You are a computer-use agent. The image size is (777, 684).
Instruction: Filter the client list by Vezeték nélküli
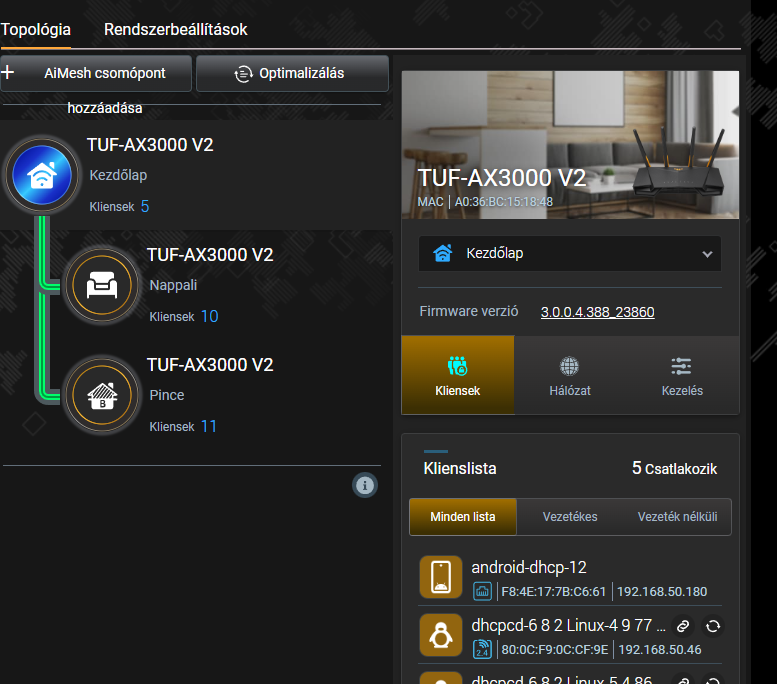click(x=677, y=516)
